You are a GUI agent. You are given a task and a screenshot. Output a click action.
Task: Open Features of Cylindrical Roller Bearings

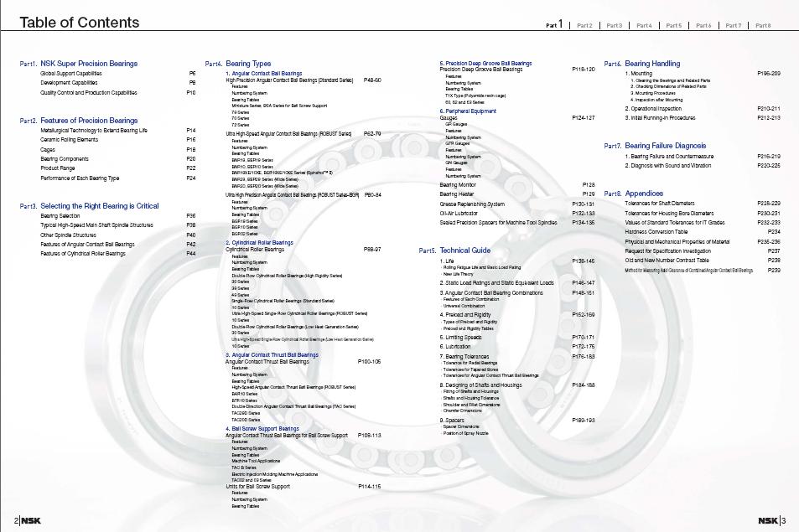[x=82, y=254]
